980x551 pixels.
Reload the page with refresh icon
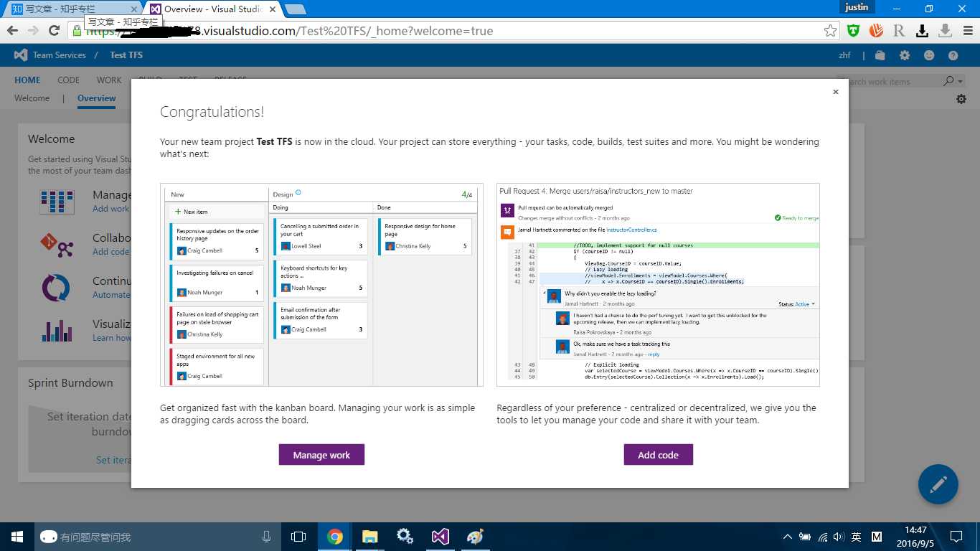(x=54, y=31)
